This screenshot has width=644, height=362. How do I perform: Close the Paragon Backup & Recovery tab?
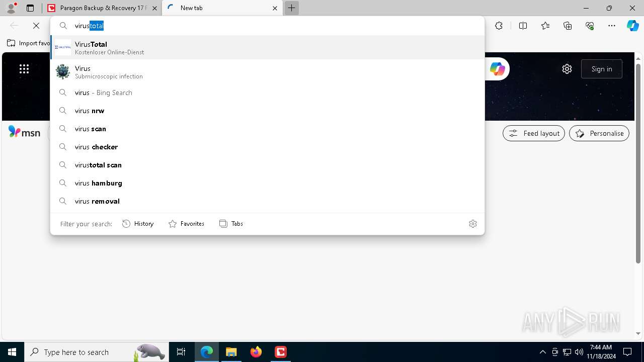(x=154, y=8)
